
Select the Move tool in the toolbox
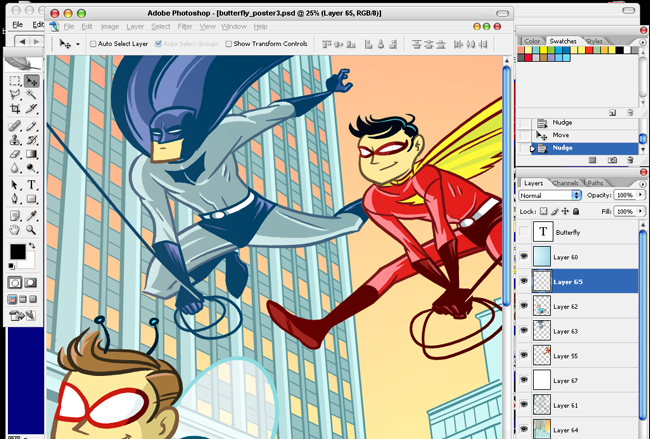click(x=32, y=81)
